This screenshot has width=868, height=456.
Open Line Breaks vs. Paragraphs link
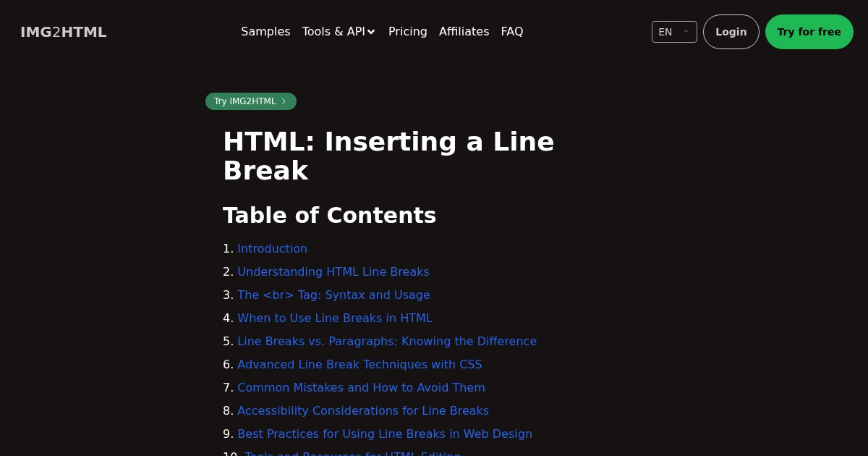point(387,341)
